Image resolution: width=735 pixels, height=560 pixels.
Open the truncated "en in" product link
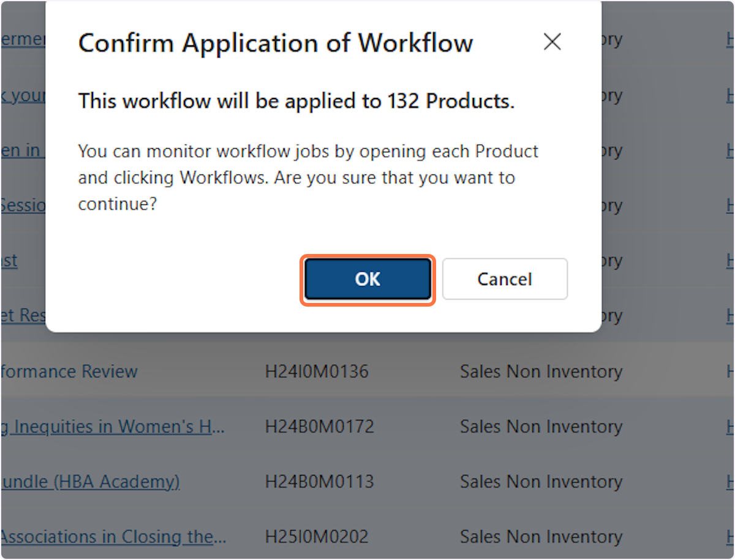[21, 151]
